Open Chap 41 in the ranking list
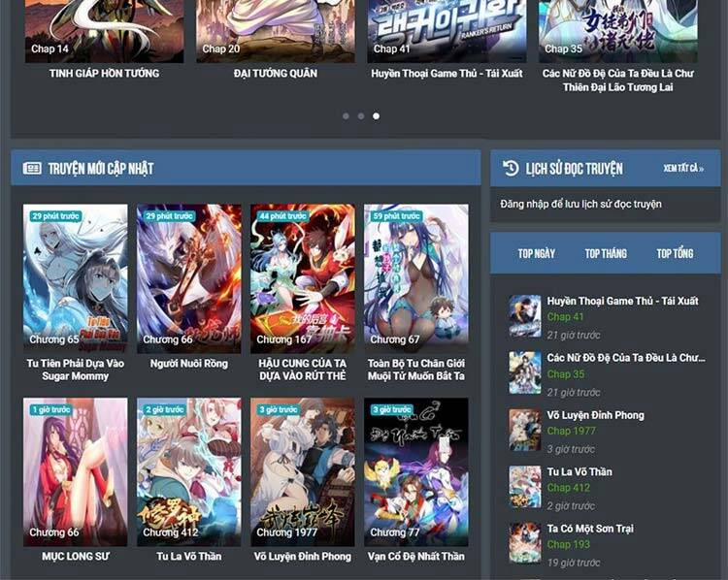Viewport: 728px width, 580px height. click(565, 317)
